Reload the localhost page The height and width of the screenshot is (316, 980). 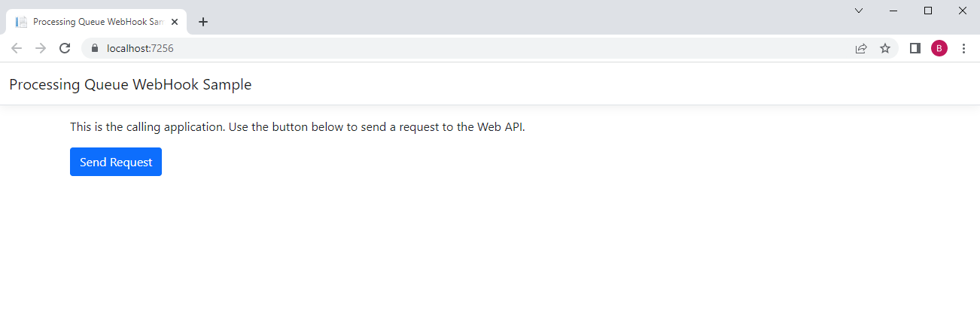[65, 48]
